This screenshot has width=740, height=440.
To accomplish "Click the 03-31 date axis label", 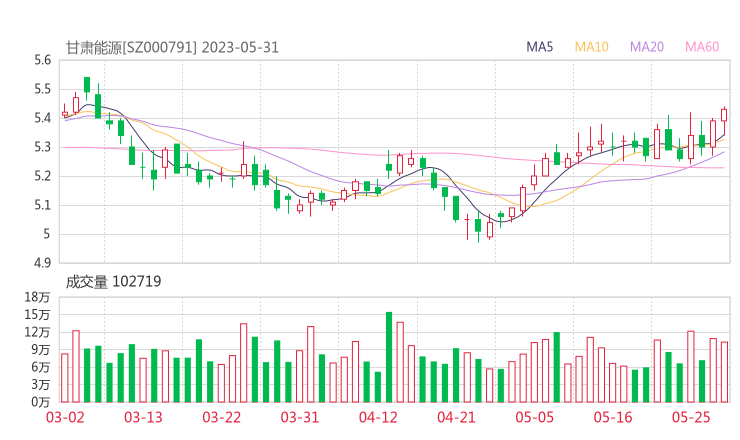I will (x=300, y=417).
